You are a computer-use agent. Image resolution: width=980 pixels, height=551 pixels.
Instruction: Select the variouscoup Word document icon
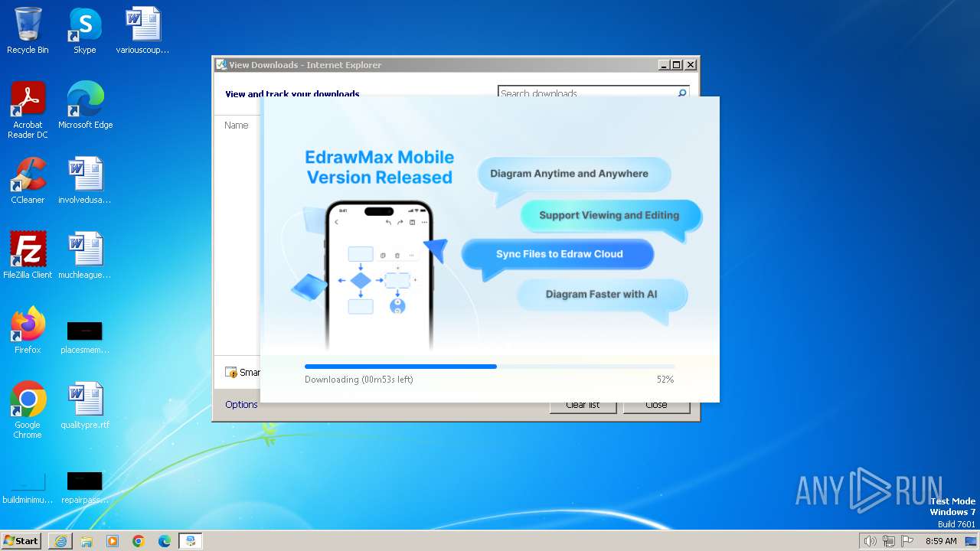click(142, 31)
